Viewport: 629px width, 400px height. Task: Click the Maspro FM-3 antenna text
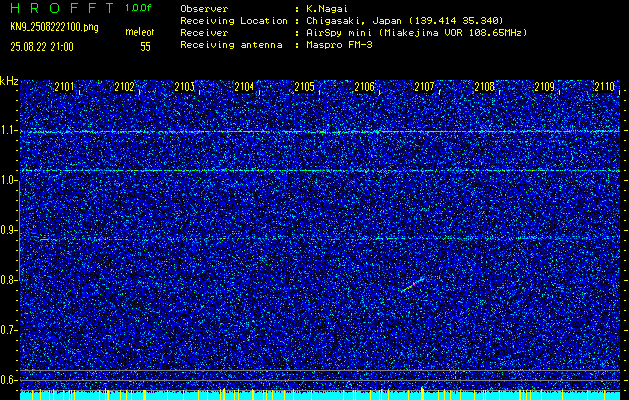(x=339, y=45)
